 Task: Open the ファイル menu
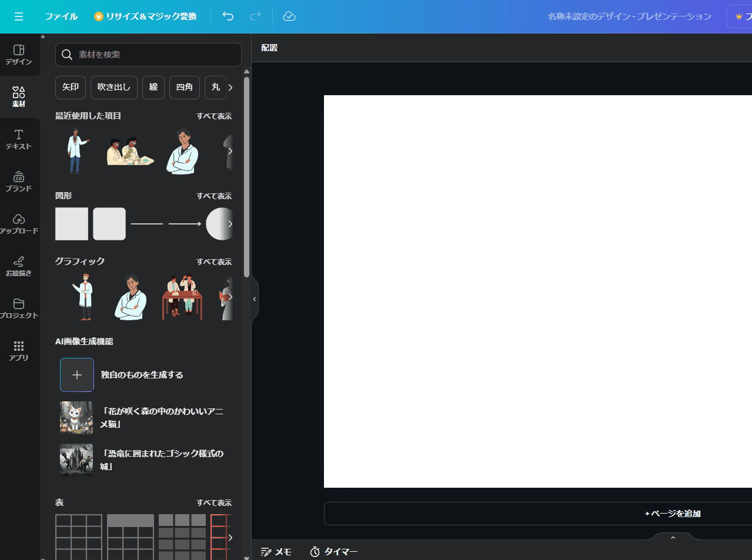(x=61, y=16)
